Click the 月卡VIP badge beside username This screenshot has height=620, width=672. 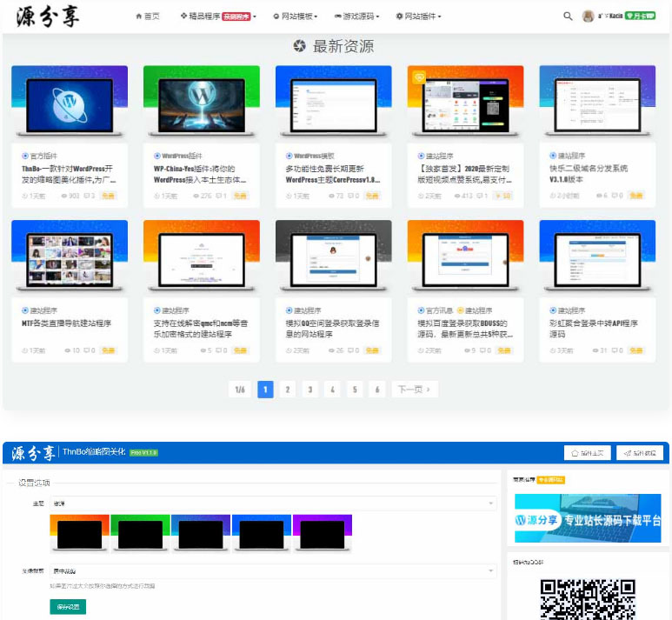pos(641,16)
